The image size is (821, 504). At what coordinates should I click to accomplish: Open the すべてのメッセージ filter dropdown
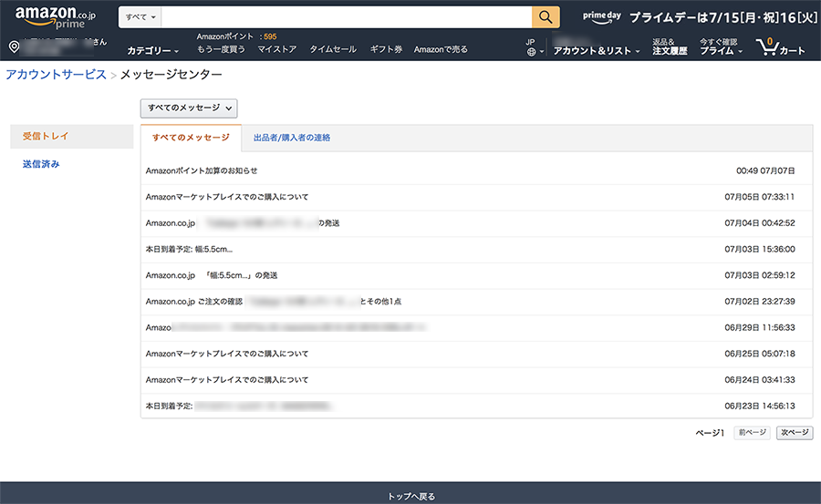click(x=189, y=108)
